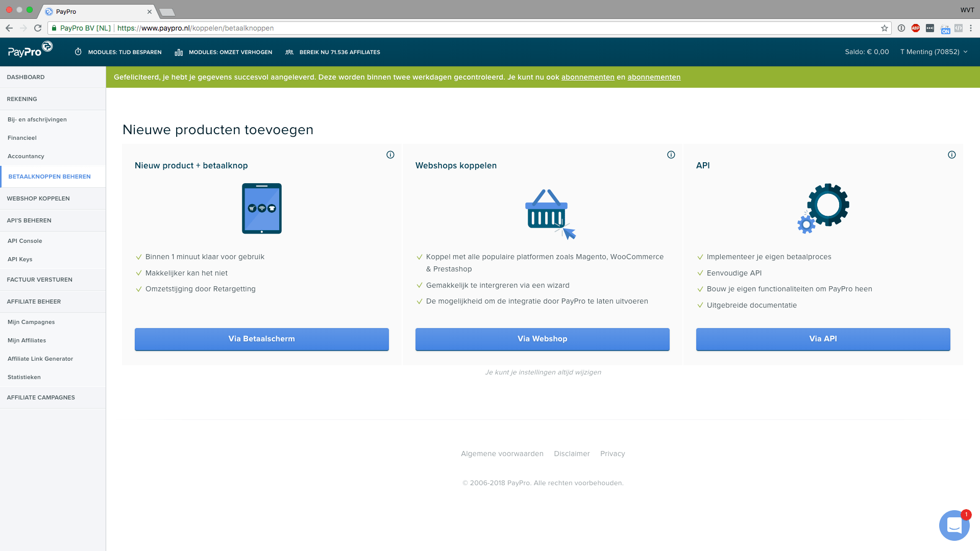Image resolution: width=980 pixels, height=551 pixels.
Task: Reload the page
Action: 38,28
